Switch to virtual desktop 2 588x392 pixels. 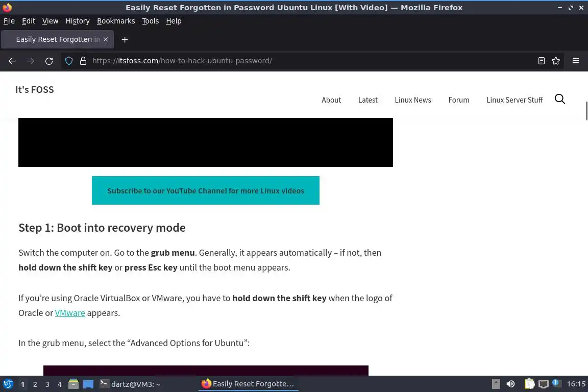point(35,384)
